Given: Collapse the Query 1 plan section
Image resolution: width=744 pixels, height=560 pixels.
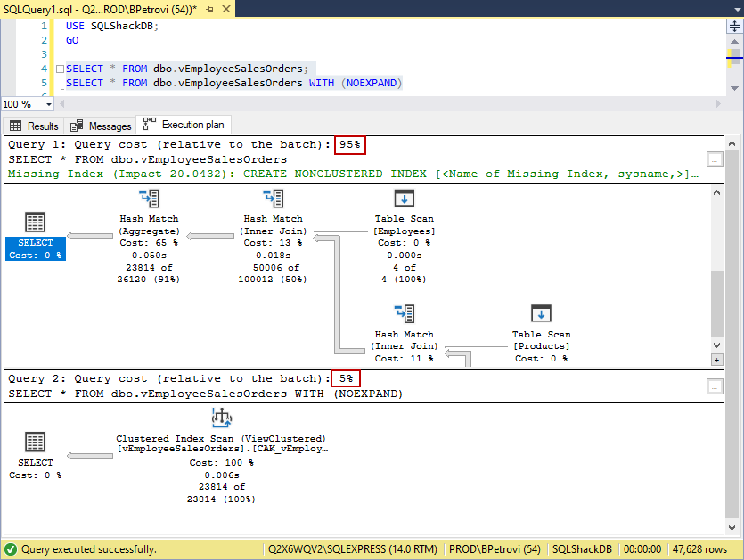Looking at the screenshot, I should click(x=714, y=159).
